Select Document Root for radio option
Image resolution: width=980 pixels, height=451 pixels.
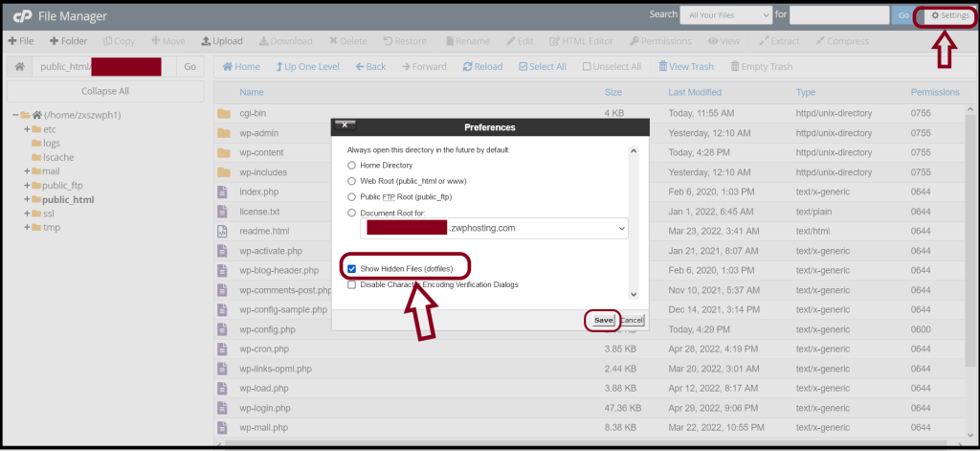[x=352, y=213]
